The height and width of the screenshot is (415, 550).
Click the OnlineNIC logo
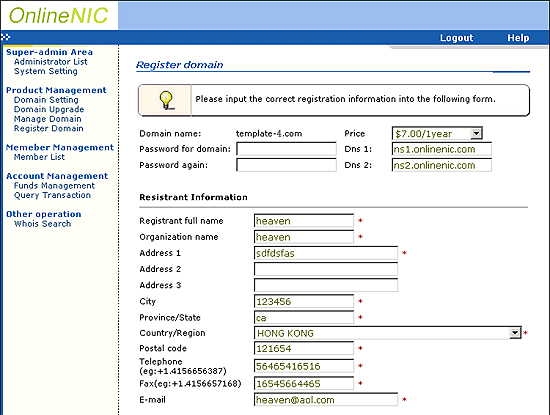(x=59, y=16)
